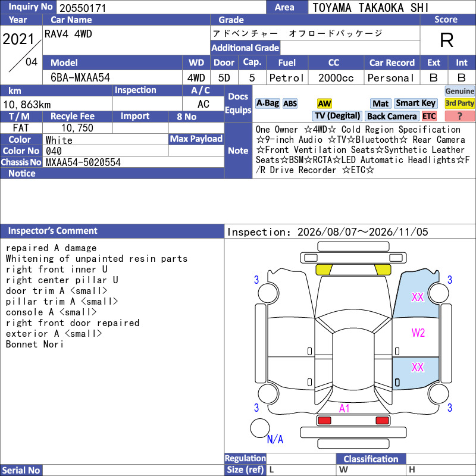Click the red question mark tag
Image resolution: width=476 pixels, height=476 pixels.
459,116
